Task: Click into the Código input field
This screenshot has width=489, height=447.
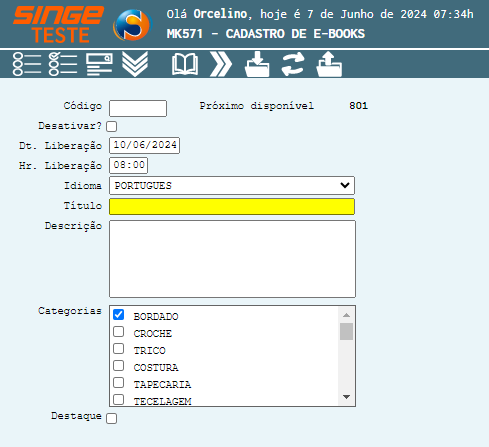Action: [138, 108]
